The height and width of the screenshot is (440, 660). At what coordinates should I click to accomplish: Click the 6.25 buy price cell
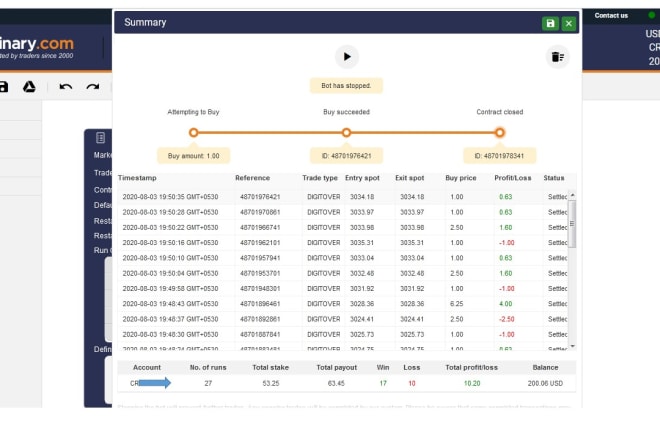457,304
